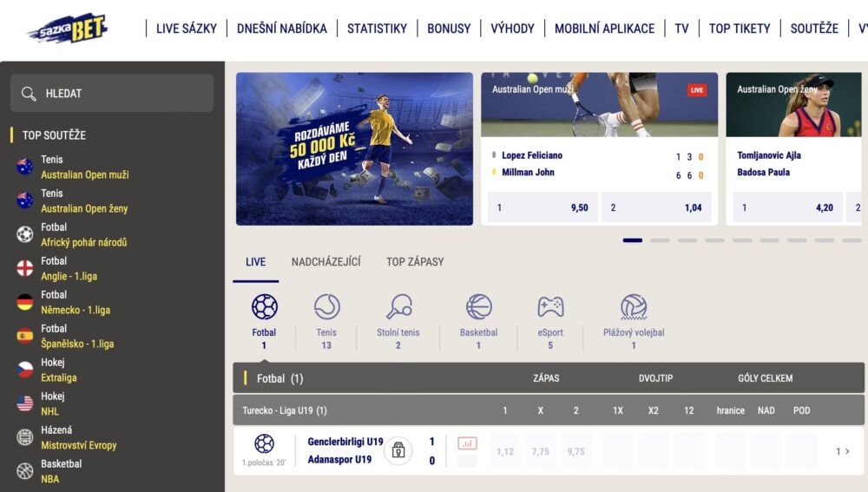Select the Fotbal sport icon filter
This screenshot has width=868, height=492.
(x=265, y=306)
